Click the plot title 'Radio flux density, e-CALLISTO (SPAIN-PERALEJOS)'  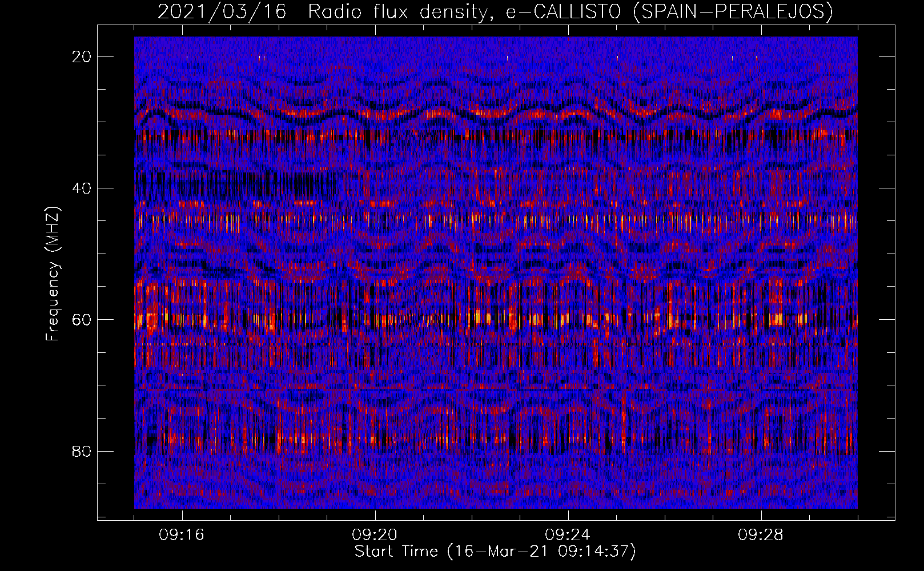[571, 11]
